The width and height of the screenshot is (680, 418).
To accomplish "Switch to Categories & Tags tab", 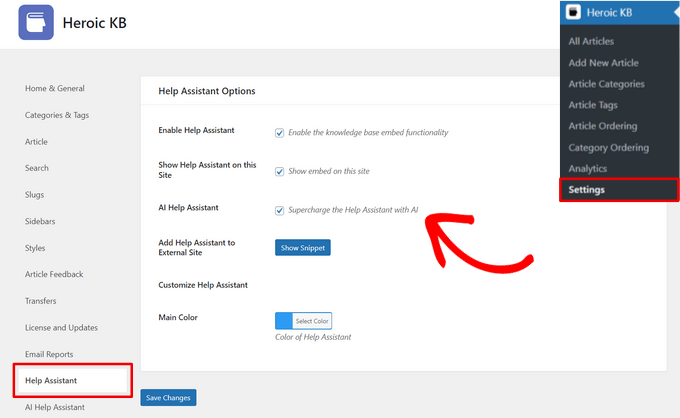I will pyautogui.click(x=57, y=115).
